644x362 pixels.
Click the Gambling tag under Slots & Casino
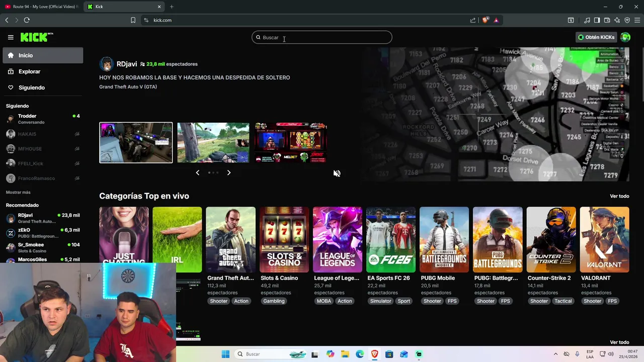274,301
